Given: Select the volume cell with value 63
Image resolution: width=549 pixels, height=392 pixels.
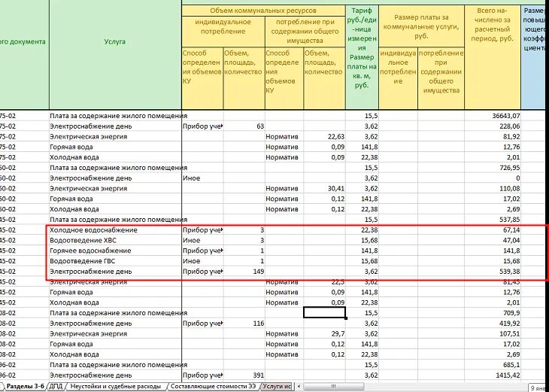Looking at the screenshot, I should pyautogui.click(x=244, y=126).
